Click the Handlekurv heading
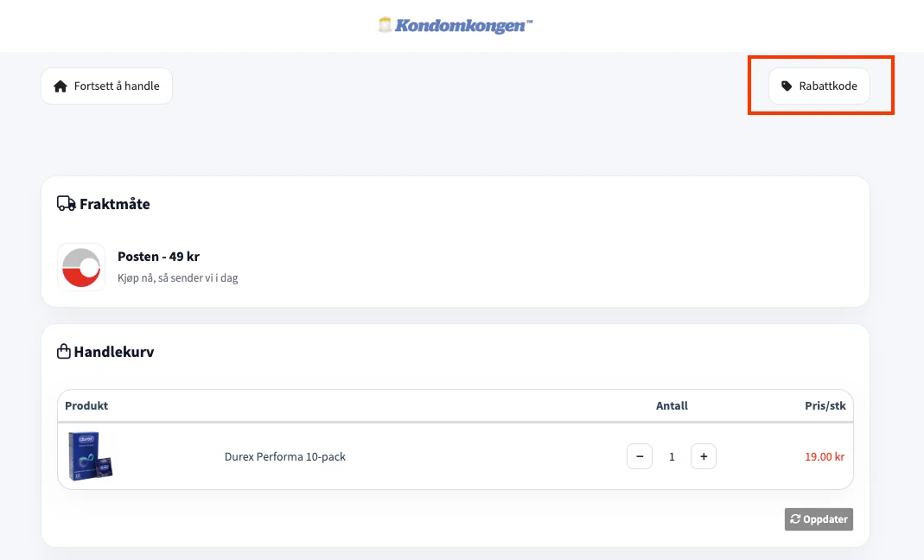The image size is (924, 560). 114,352
